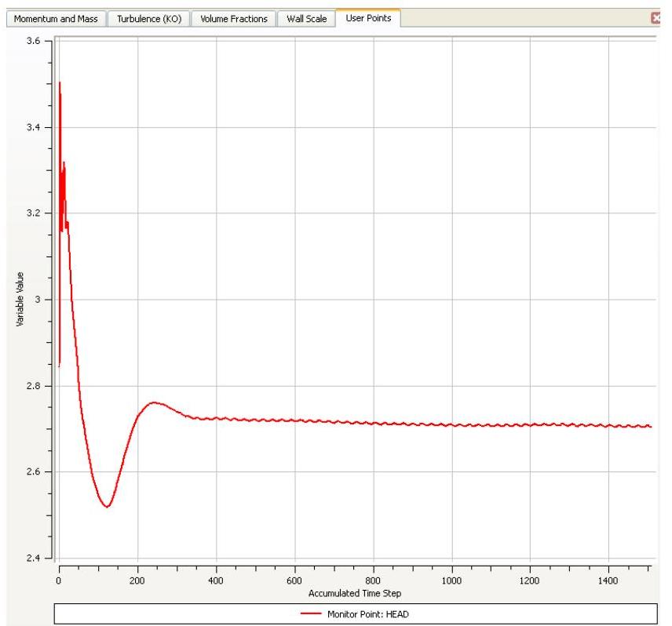Screen dimensions: 672x626
Task: Click the 1200 tick label on the time axis
Action: (x=529, y=581)
